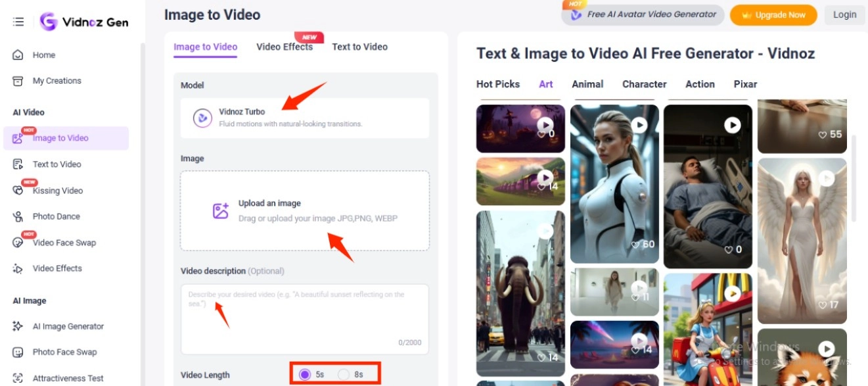Launch the AI Image Generator

68,326
